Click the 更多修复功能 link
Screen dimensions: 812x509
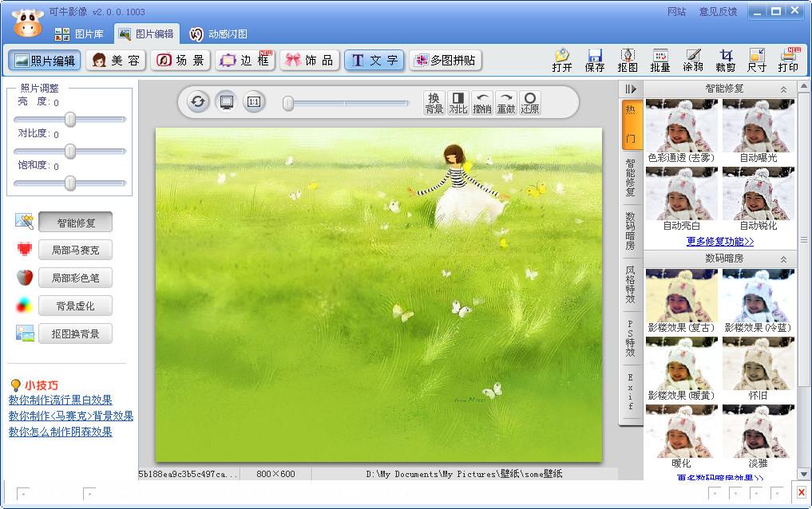click(x=719, y=241)
